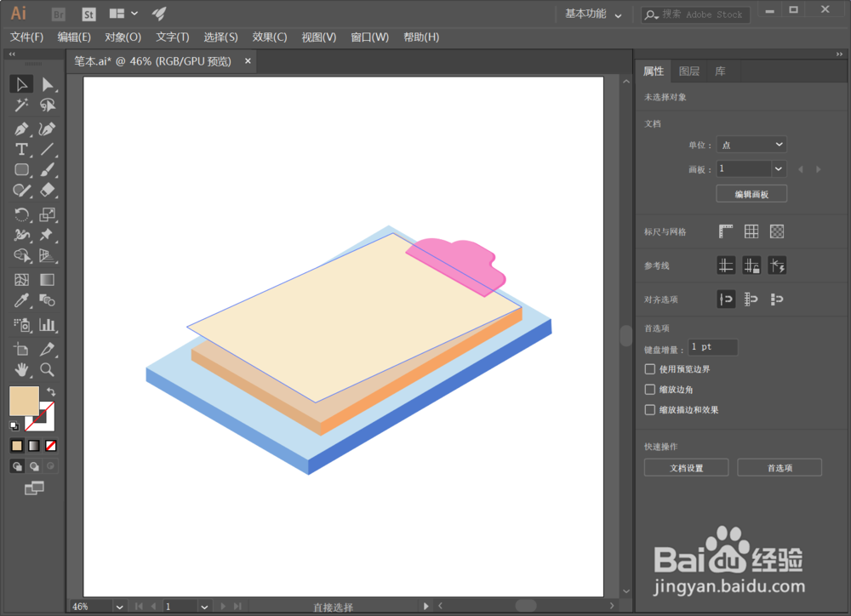The image size is (851, 616).
Task: Select the Slice tool
Action: (47, 349)
